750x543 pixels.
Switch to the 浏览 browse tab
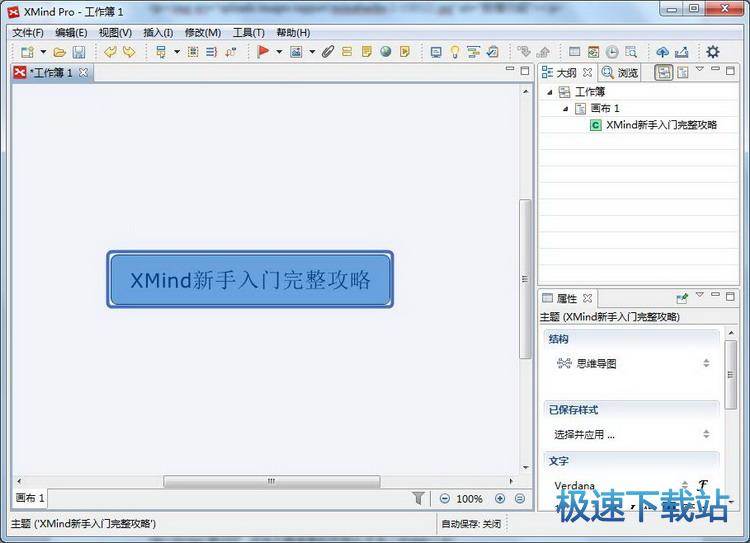point(620,73)
